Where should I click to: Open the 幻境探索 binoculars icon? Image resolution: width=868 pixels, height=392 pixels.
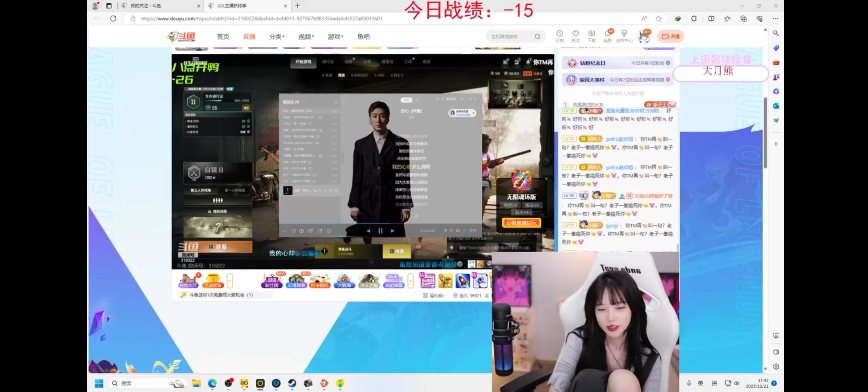[296, 281]
